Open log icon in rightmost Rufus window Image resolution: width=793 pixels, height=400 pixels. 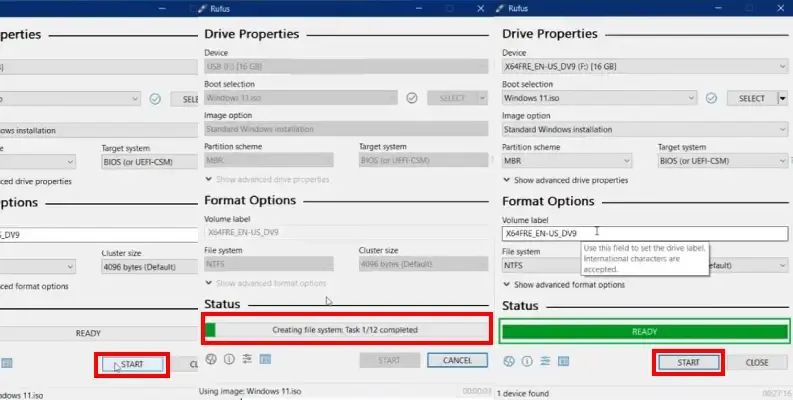pyautogui.click(x=563, y=361)
